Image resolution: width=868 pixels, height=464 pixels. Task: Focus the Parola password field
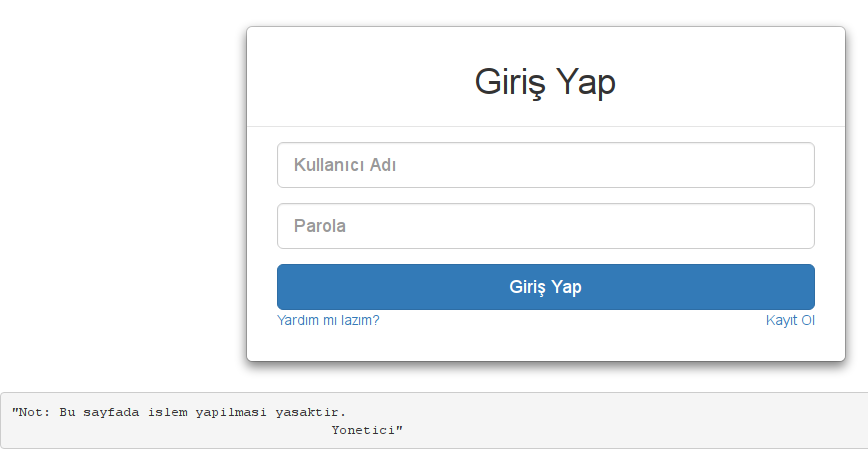click(x=545, y=226)
